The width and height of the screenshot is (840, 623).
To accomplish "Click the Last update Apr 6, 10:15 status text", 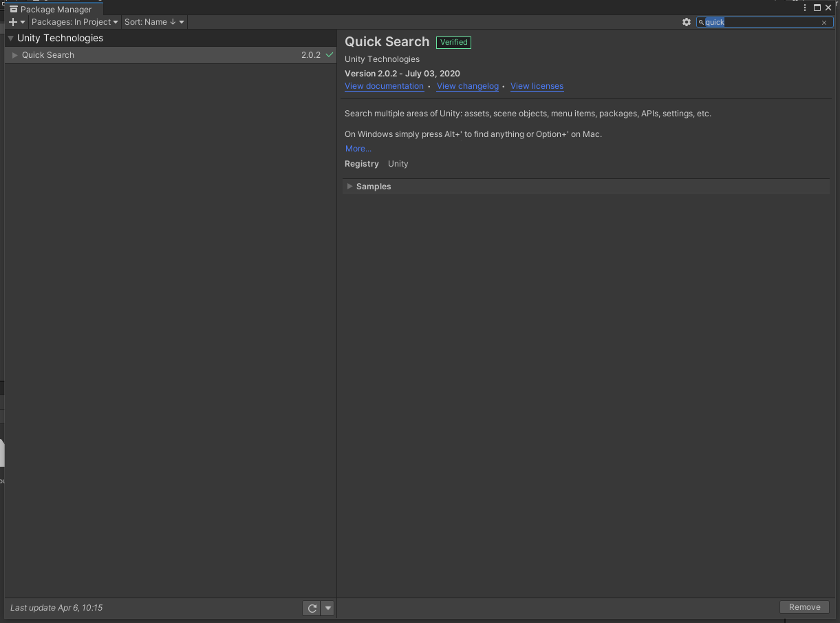I will pyautogui.click(x=56, y=608).
